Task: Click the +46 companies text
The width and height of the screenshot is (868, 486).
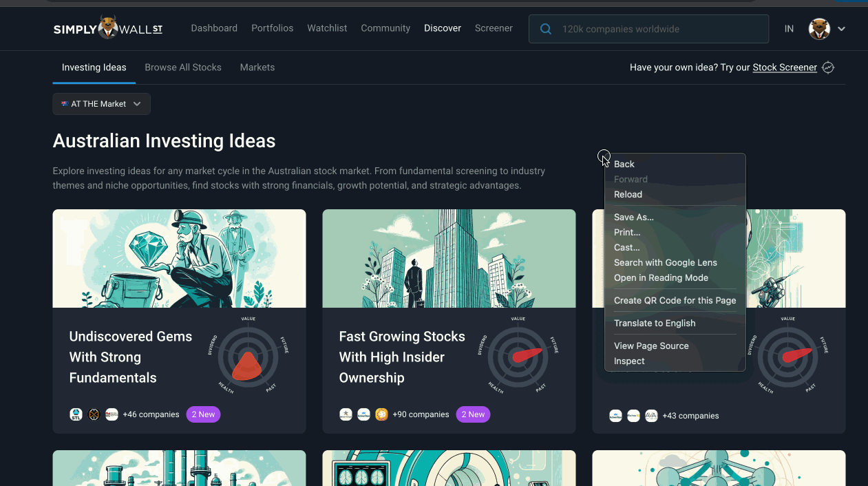Action: [151, 414]
